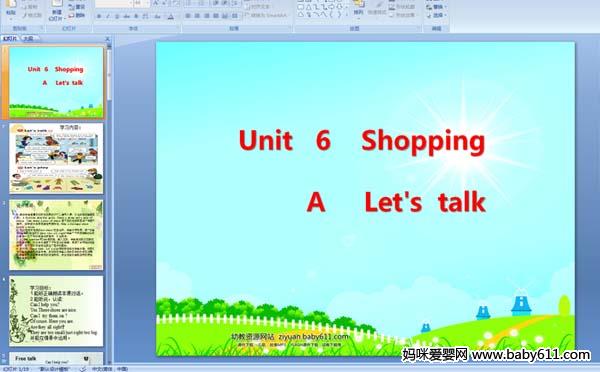Select the Free talk slide thumbnail
The height and width of the screenshot is (372, 600).
pyautogui.click(x=56, y=358)
